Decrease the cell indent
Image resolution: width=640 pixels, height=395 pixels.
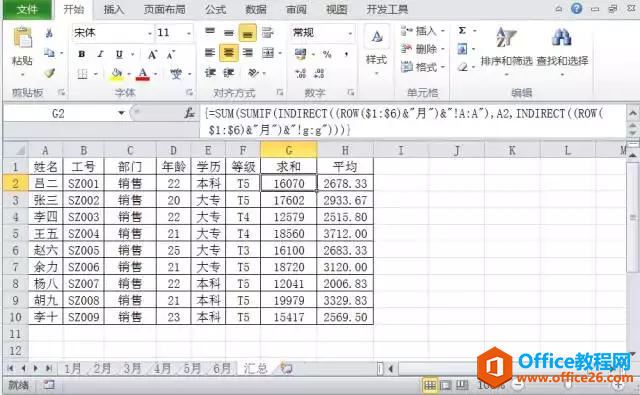coord(210,73)
